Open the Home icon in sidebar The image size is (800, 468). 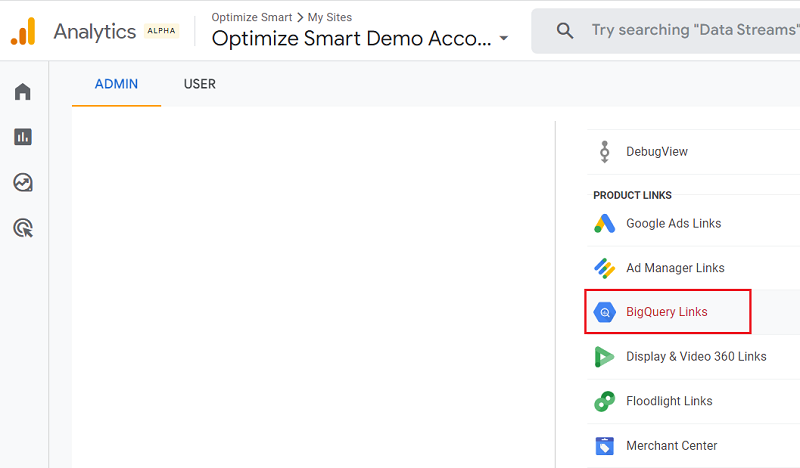pos(23,92)
